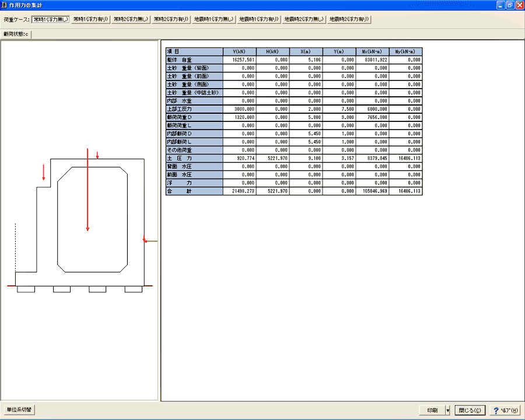The width and height of the screenshot is (525, 420).
Task: Select load case 常時1(浮力無し)
Action: pyautogui.click(x=51, y=19)
